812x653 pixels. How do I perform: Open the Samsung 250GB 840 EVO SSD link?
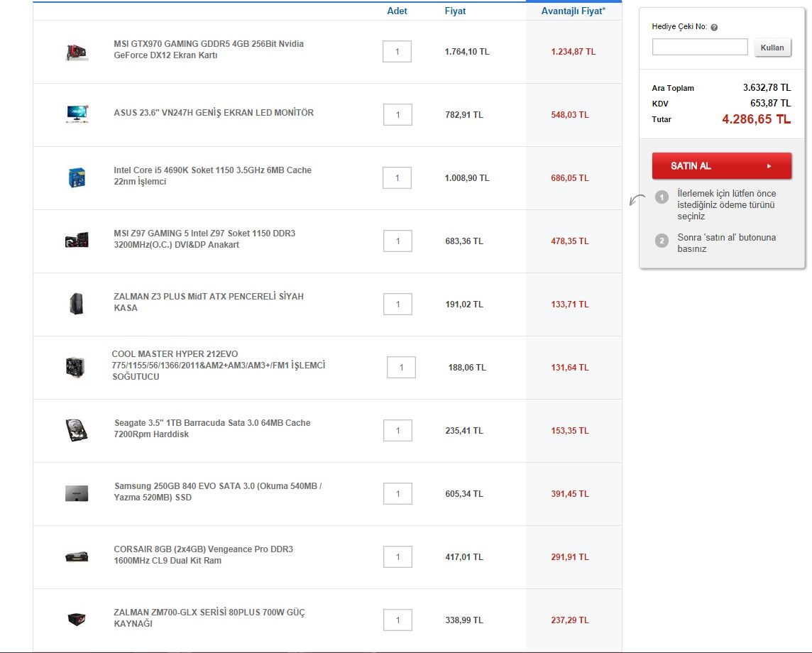pyautogui.click(x=217, y=492)
